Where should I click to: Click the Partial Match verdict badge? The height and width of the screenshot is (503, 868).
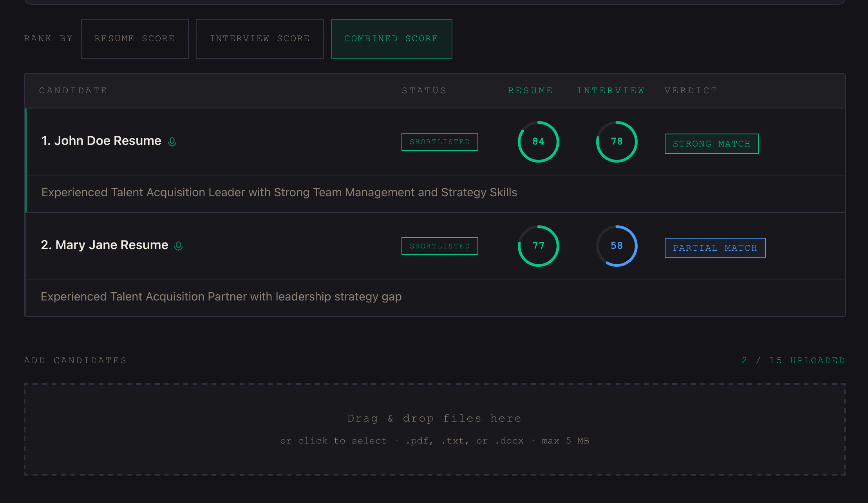coord(715,248)
